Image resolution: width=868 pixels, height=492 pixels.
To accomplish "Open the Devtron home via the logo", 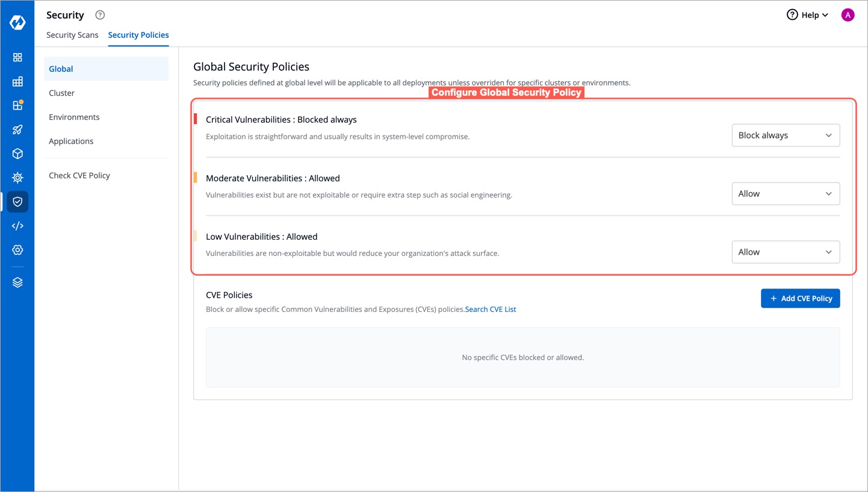I will click(17, 22).
